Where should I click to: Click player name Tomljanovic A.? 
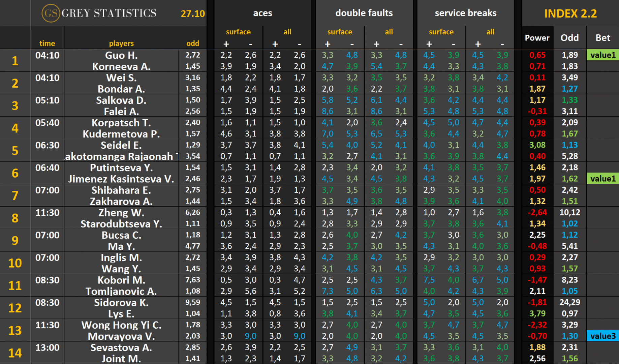click(121, 291)
